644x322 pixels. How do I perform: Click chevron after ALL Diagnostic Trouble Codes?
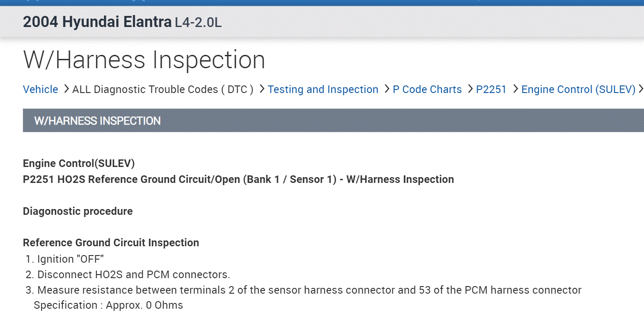click(261, 89)
